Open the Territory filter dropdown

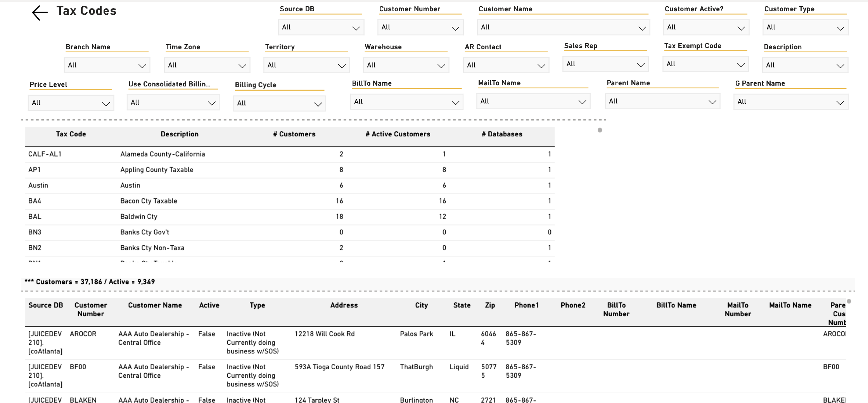pyautogui.click(x=306, y=65)
